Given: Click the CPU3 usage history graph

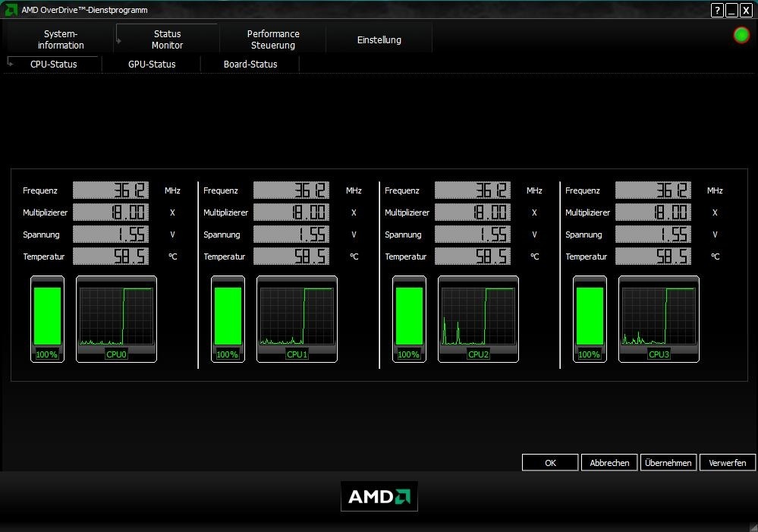Looking at the screenshot, I should [659, 317].
